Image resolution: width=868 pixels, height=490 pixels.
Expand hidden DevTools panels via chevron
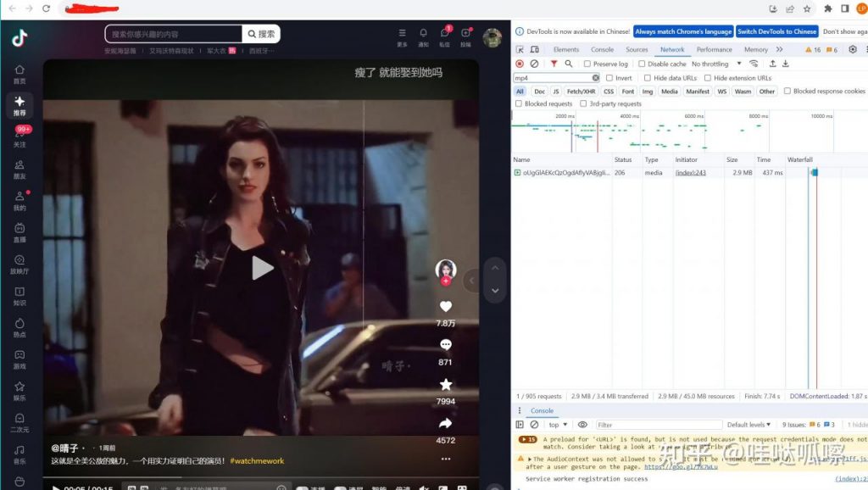780,49
